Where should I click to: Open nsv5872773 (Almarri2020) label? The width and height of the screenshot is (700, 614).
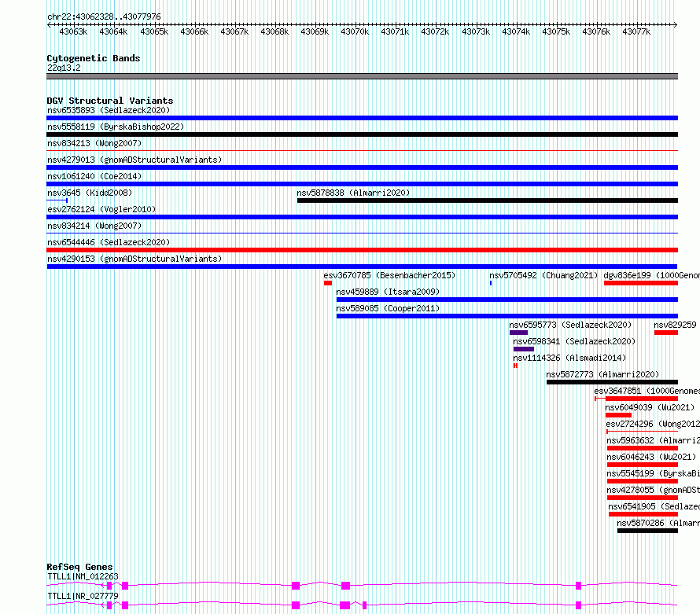pyautogui.click(x=602, y=374)
